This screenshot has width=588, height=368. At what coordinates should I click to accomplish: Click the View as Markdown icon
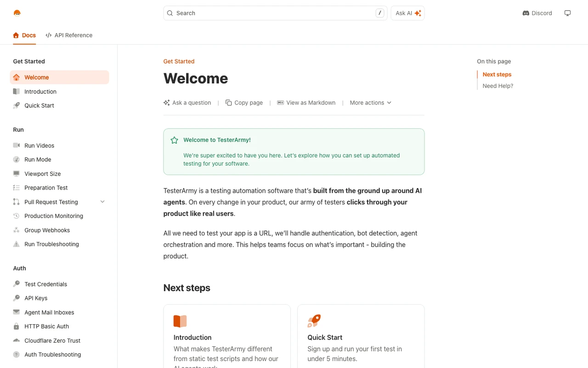click(x=280, y=103)
